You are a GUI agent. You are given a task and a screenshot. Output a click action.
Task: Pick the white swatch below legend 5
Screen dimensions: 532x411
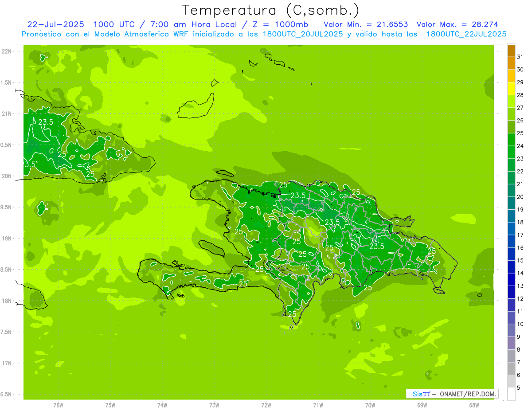click(511, 394)
